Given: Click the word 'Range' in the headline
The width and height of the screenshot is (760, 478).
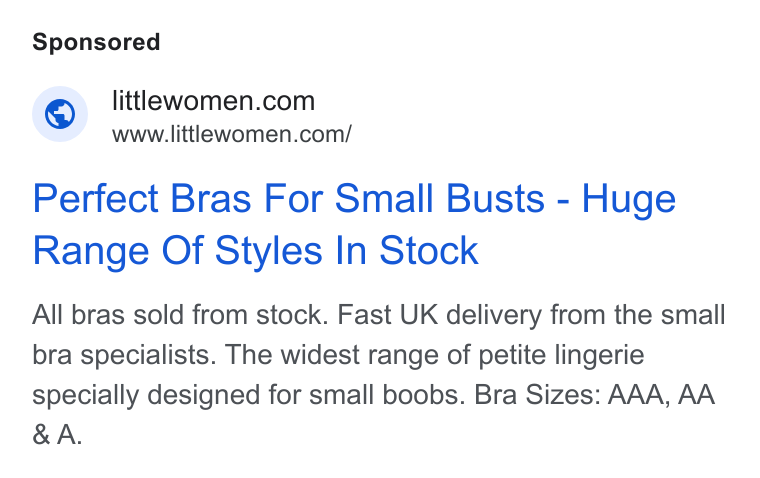Looking at the screenshot, I should (x=91, y=251).
